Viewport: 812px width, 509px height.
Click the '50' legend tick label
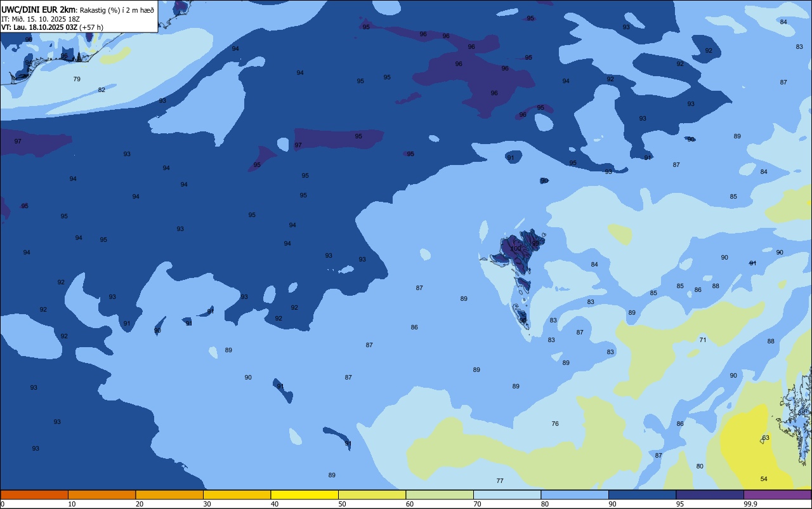(x=342, y=504)
